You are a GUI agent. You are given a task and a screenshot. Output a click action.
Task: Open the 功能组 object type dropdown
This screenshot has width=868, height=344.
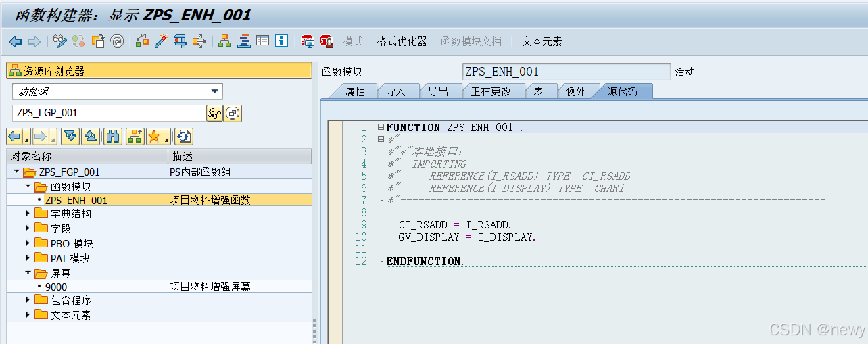pos(215,91)
